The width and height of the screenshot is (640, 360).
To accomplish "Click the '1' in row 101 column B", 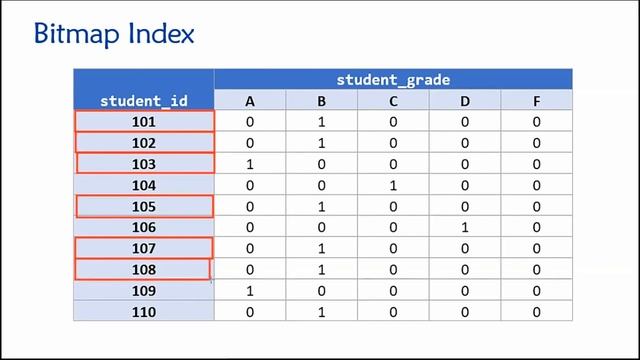I will coord(322,122).
